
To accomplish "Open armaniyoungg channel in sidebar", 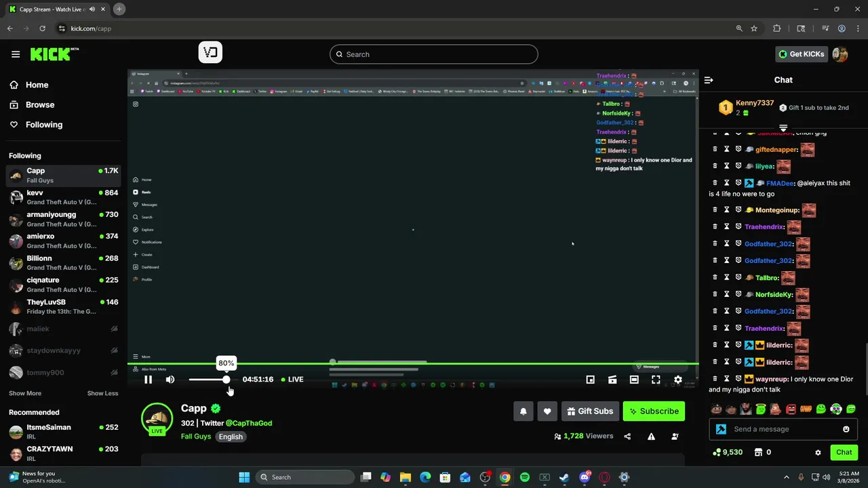I will [64, 219].
